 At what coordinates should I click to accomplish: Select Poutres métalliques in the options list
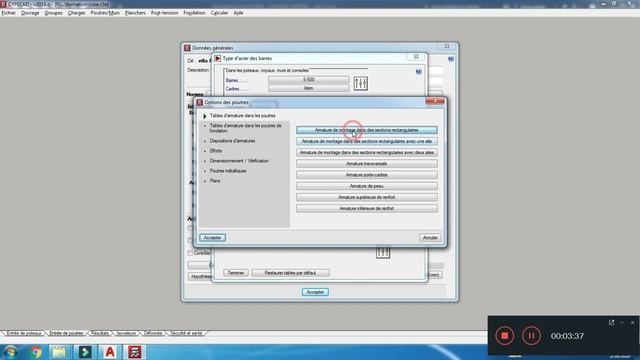(228, 171)
